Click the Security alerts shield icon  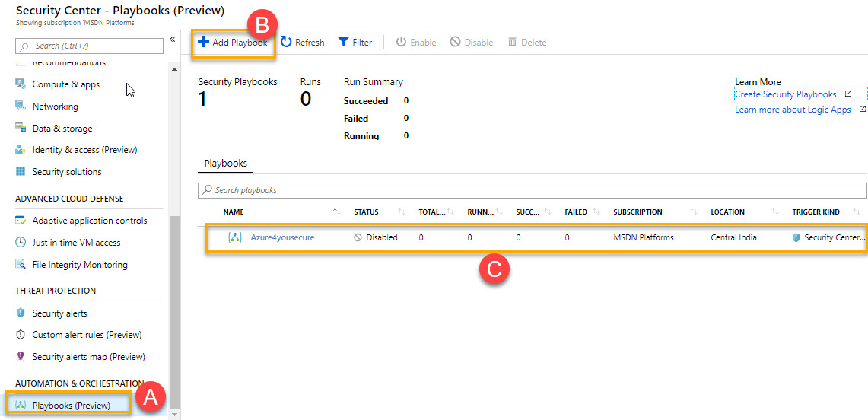coord(21,313)
